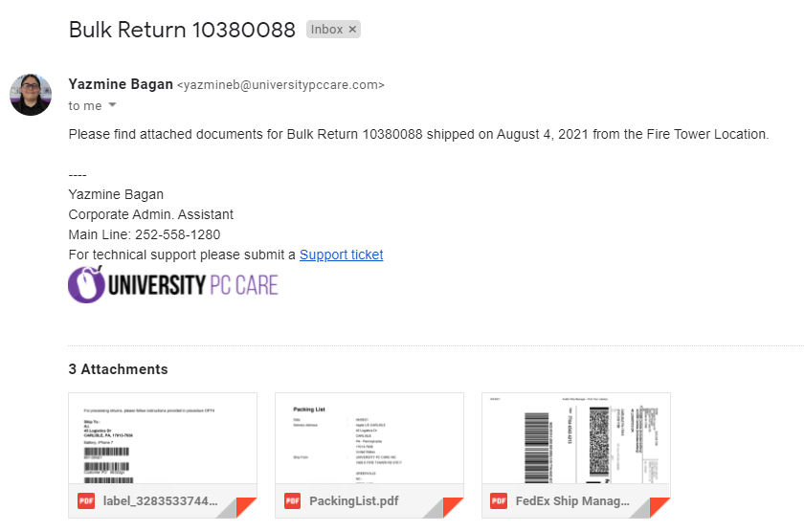Click the Bulk Return 10380088 subject heading
Viewport: 805px width, 532px height.
click(182, 30)
